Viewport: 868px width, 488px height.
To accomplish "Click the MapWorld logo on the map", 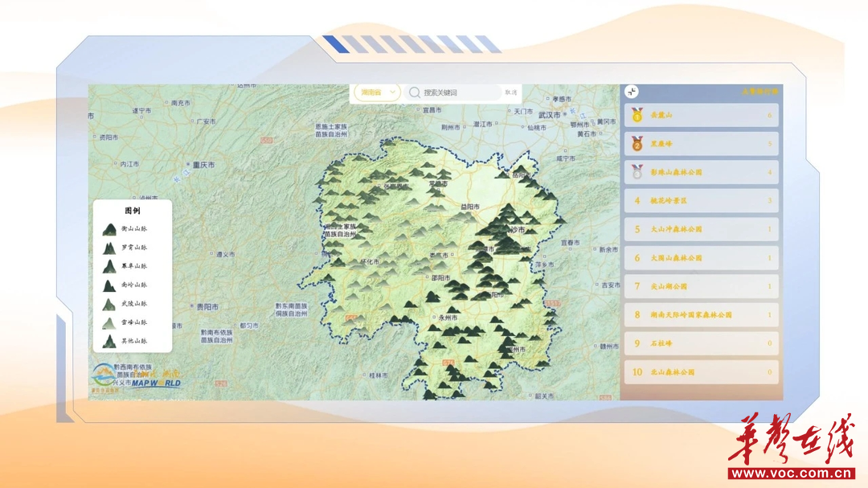I will 136,379.
